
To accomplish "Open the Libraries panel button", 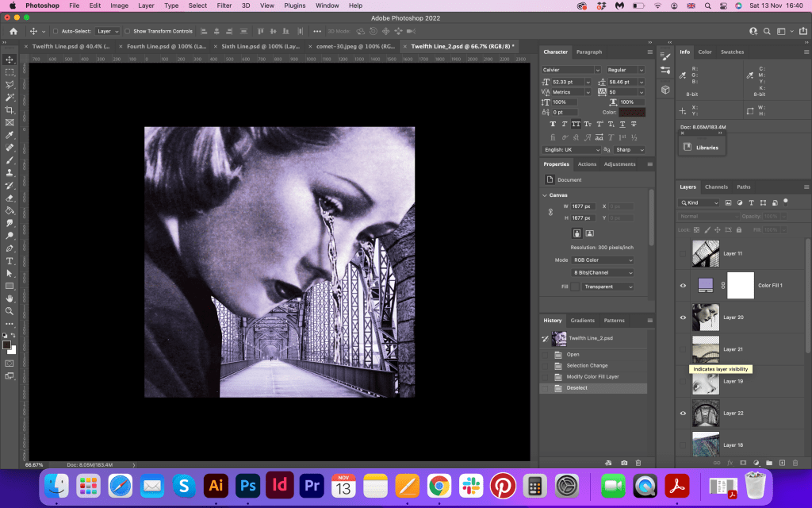I will [x=700, y=148].
